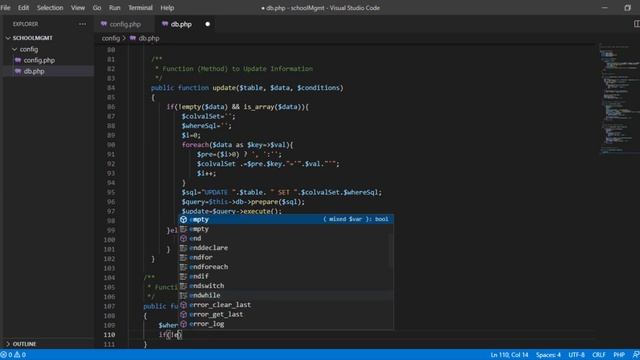
Task: Open the Selection menu
Action: click(x=50, y=8)
